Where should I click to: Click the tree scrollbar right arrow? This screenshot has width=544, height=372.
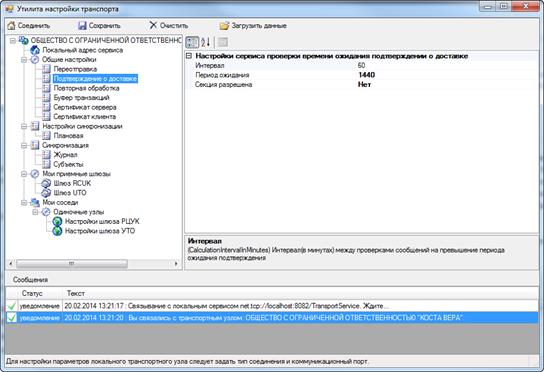176,264
